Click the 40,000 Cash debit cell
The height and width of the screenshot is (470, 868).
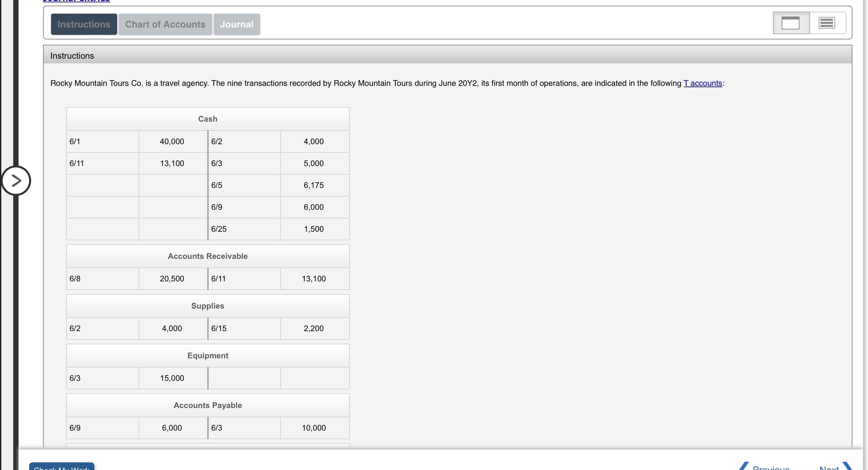[x=172, y=142]
